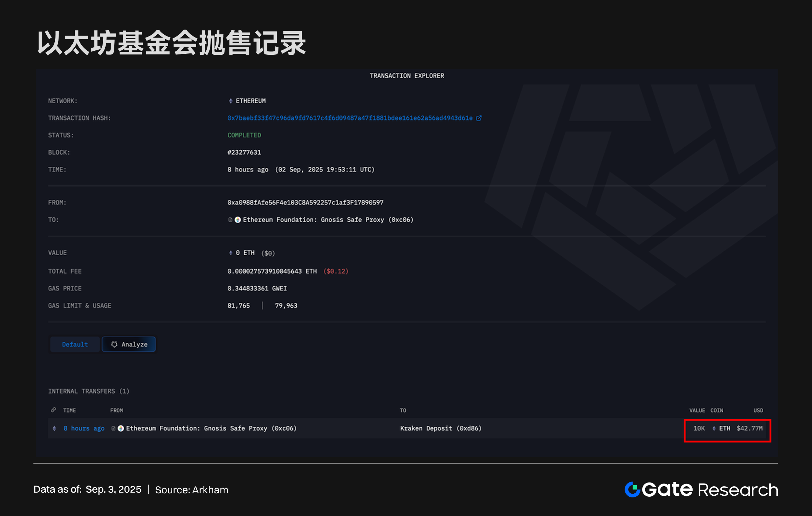Click the COMPLETED status text
The width and height of the screenshot is (812, 516).
tap(244, 135)
